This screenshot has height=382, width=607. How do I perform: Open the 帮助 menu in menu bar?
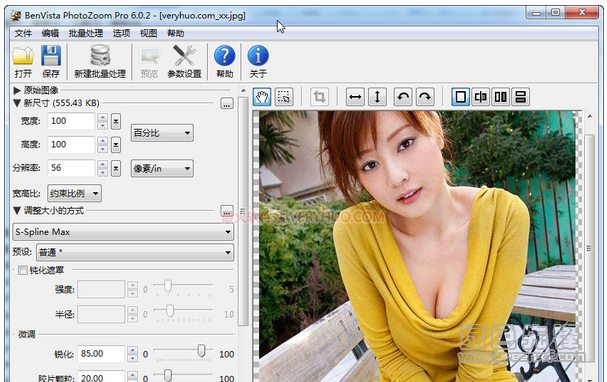coord(175,33)
